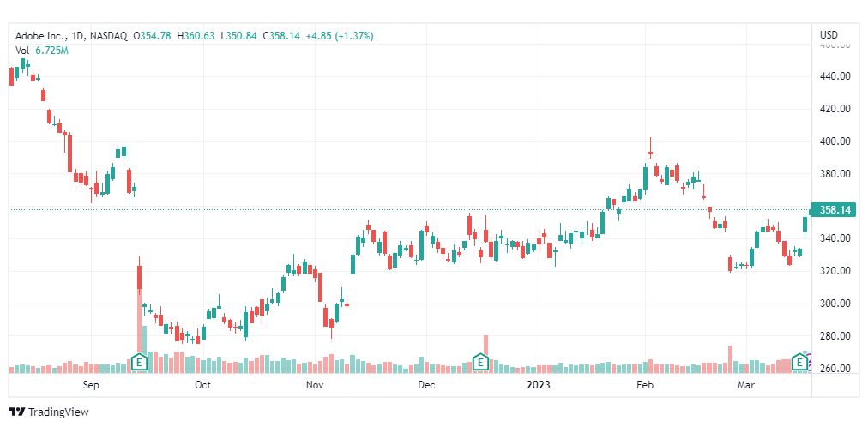This screenshot has height=427, width=868.
Task: Select the low value L350.84
Action: (x=238, y=36)
